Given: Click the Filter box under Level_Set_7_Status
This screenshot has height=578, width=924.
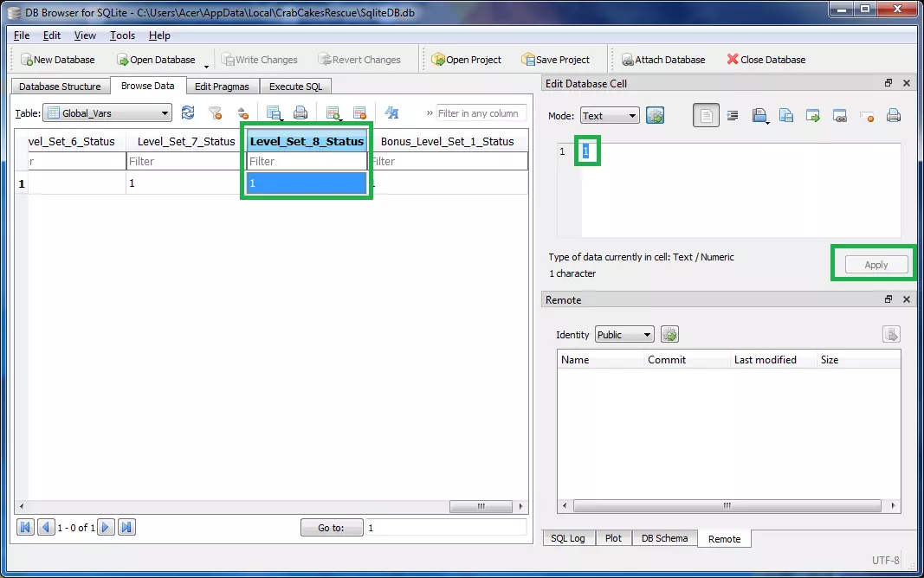Looking at the screenshot, I should pos(185,161).
